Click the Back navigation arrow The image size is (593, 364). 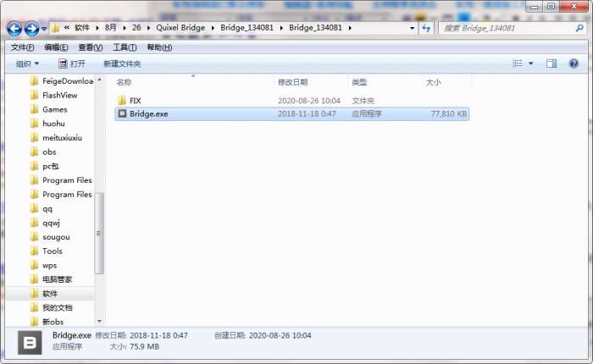pos(14,28)
